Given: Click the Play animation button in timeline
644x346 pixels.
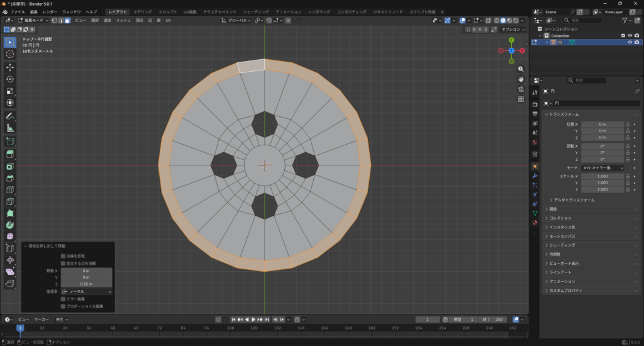Looking at the screenshot, I should [254, 320].
